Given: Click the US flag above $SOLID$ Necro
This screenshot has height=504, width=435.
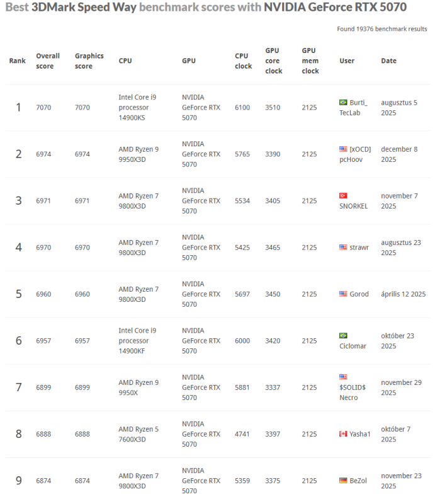Looking at the screenshot, I should 343,377.
